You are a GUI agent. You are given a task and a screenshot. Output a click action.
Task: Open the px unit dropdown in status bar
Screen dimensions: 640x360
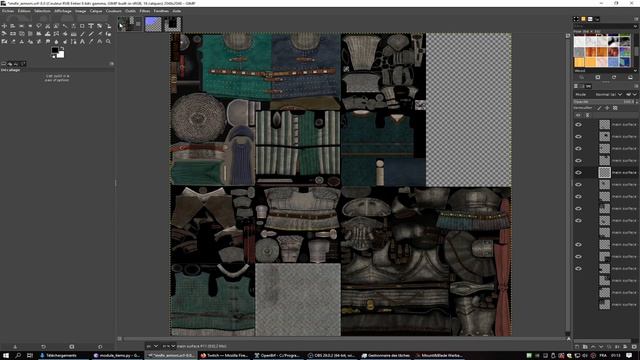[x=152, y=346]
